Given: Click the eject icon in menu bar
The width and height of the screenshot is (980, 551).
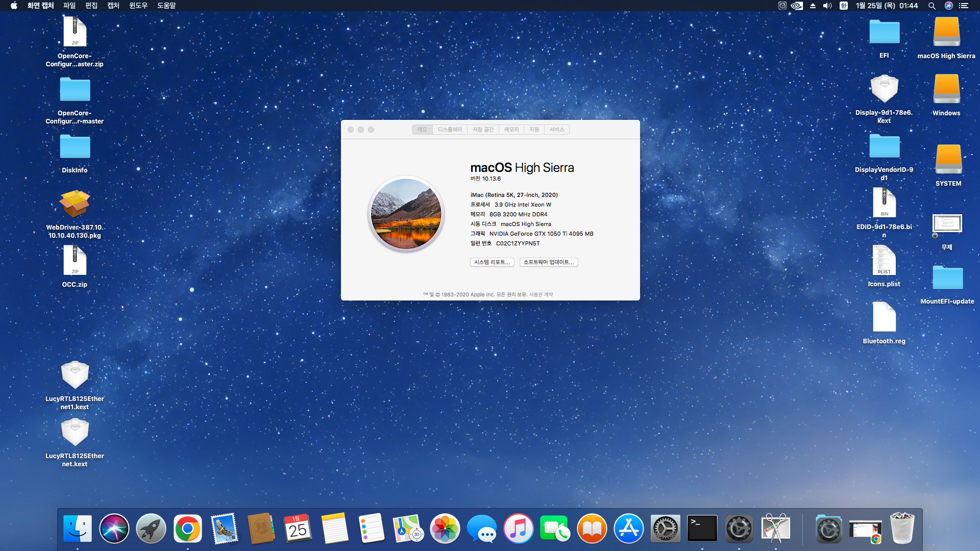Looking at the screenshot, I should click(x=813, y=6).
